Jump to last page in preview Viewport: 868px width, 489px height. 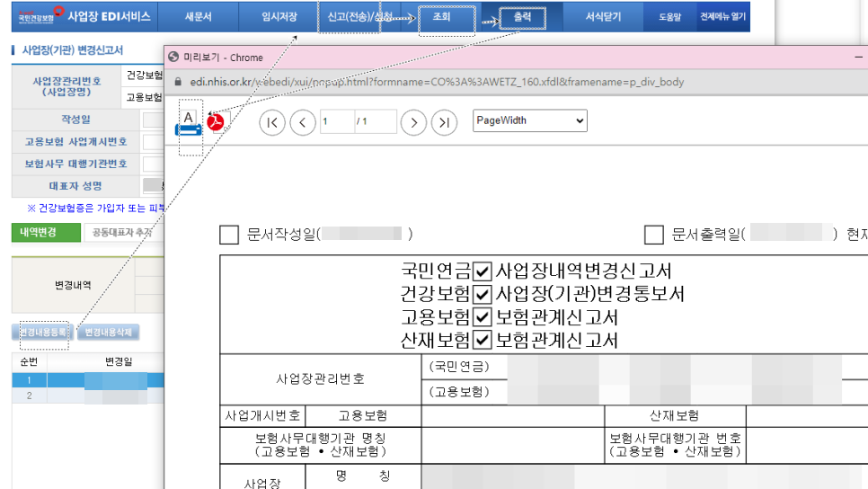click(x=444, y=122)
